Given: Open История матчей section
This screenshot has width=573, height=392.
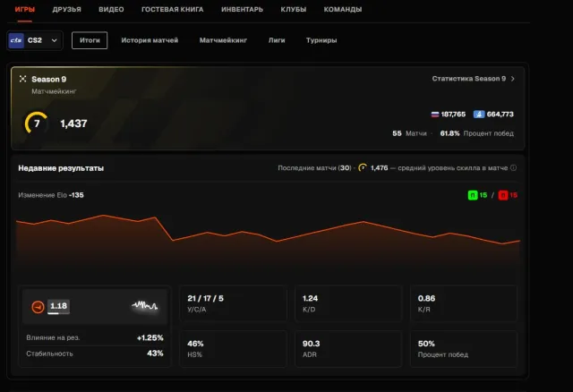Looking at the screenshot, I should coord(150,40).
